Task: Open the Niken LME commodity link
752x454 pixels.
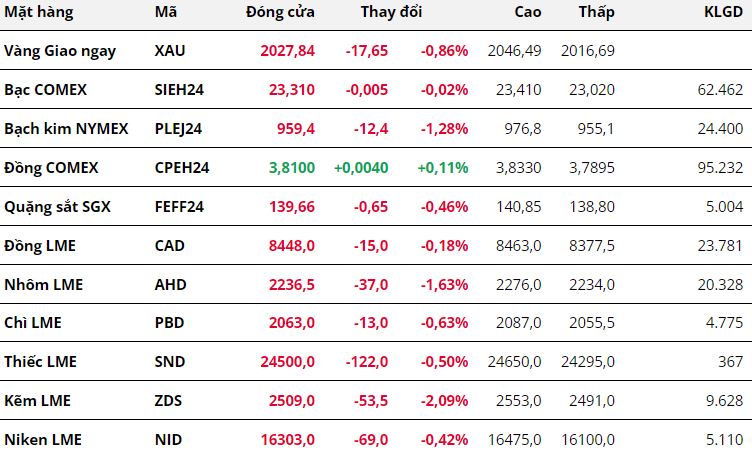Action: click(43, 440)
